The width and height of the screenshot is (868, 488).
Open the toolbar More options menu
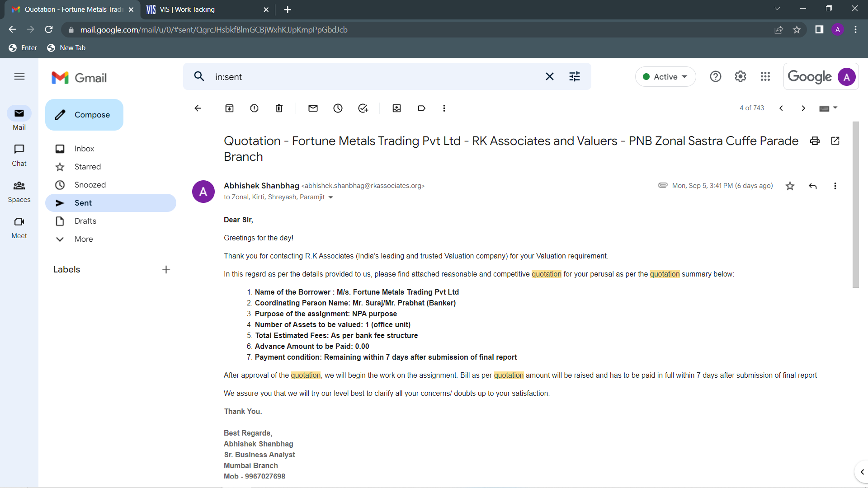[444, 108]
